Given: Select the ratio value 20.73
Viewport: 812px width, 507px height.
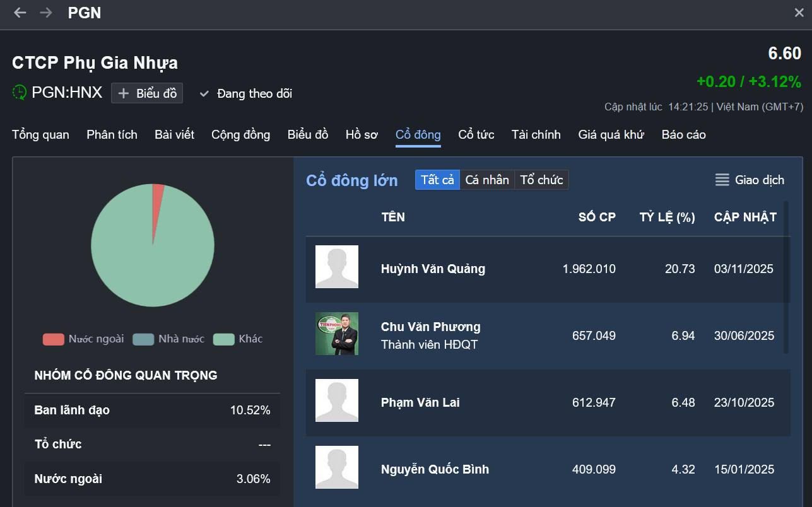Looking at the screenshot, I should coord(680,269).
